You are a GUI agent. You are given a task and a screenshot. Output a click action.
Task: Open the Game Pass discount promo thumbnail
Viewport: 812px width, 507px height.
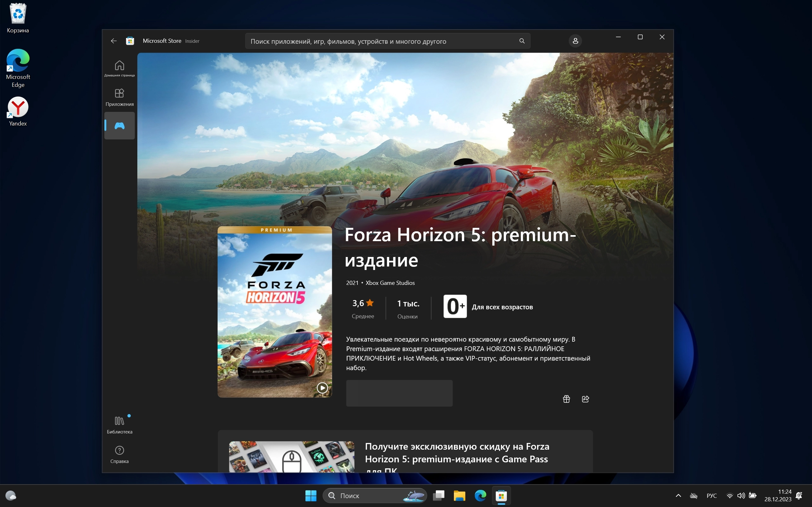click(291, 456)
